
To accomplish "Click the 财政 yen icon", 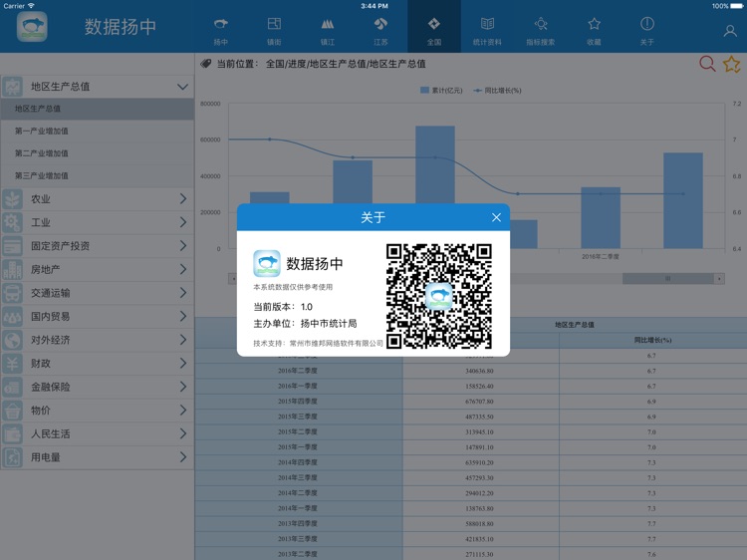I will (12, 364).
